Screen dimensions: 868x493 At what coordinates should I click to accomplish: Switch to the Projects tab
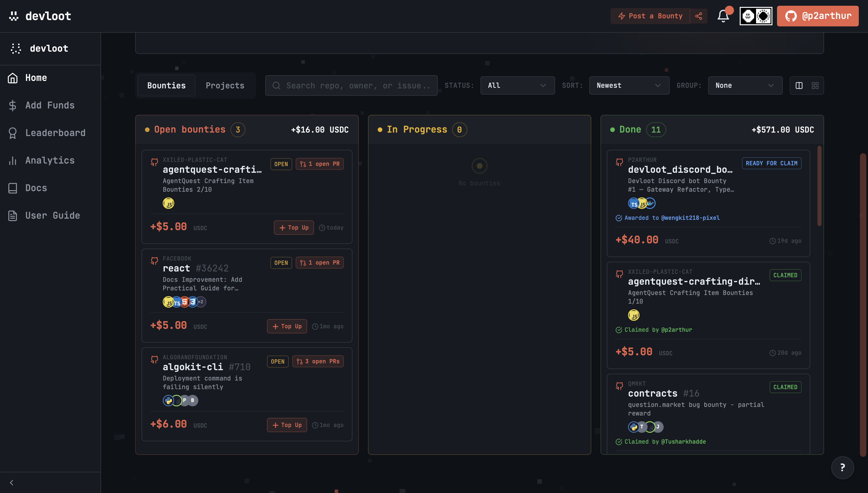tap(225, 86)
